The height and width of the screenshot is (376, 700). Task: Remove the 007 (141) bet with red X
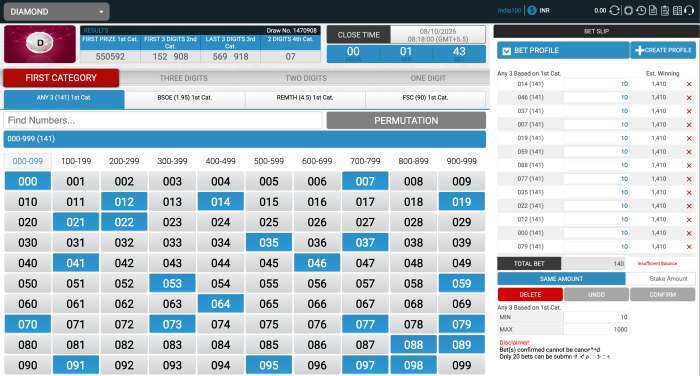coord(689,125)
